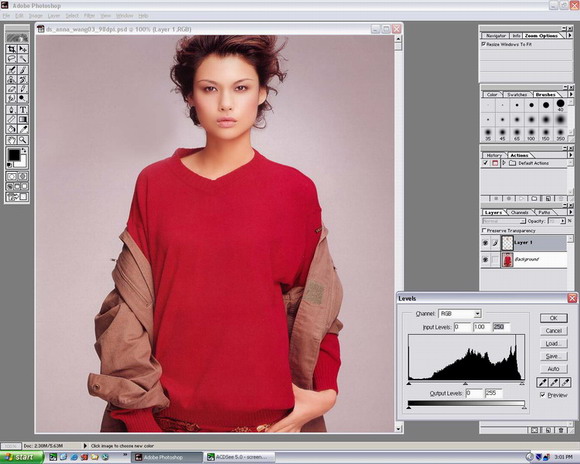The width and height of the screenshot is (580, 464).
Task: Open the Windows Start button
Action: 21,457
